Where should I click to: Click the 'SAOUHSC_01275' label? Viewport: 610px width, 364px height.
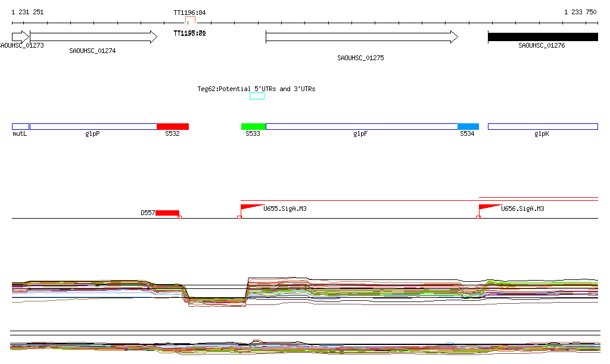point(360,58)
